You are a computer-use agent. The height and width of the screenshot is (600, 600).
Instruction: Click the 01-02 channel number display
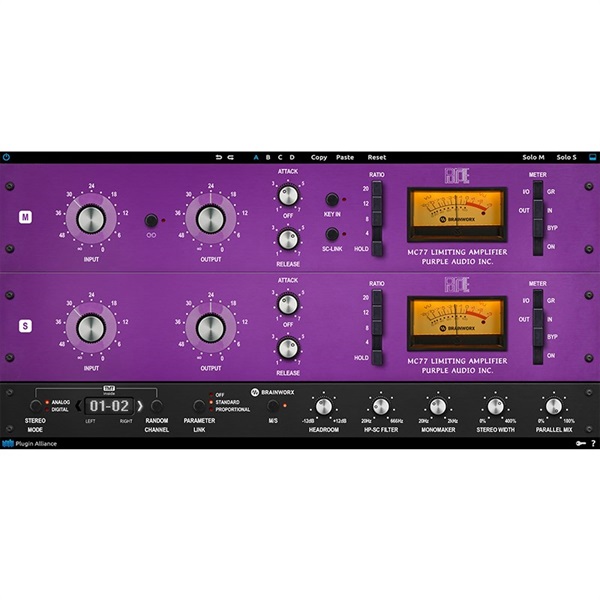pyautogui.click(x=109, y=406)
